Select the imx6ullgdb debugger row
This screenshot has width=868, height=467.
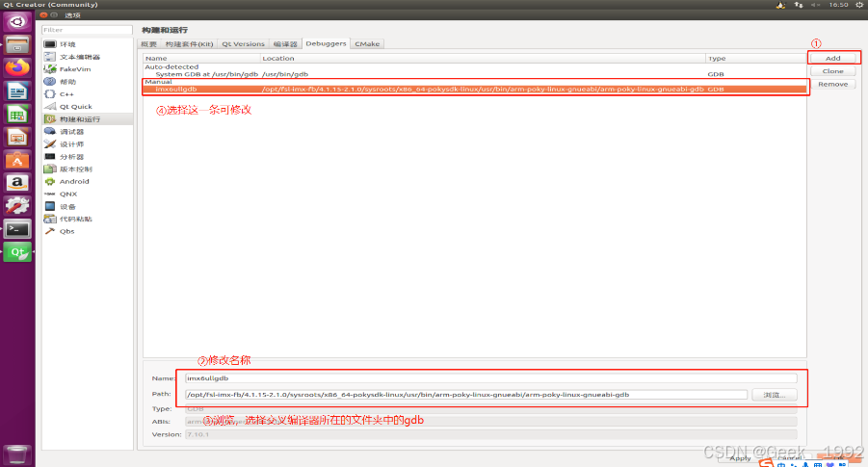474,90
